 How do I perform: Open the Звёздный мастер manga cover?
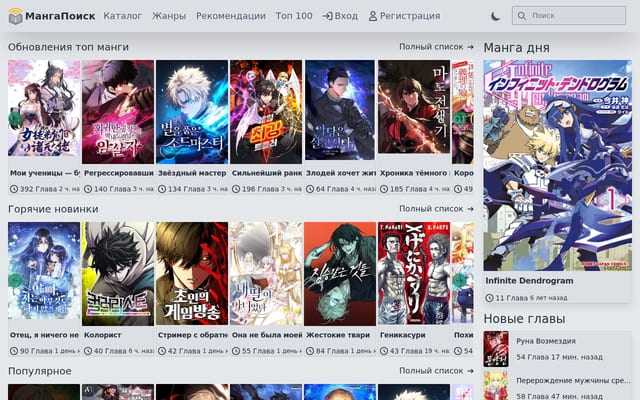[192, 112]
